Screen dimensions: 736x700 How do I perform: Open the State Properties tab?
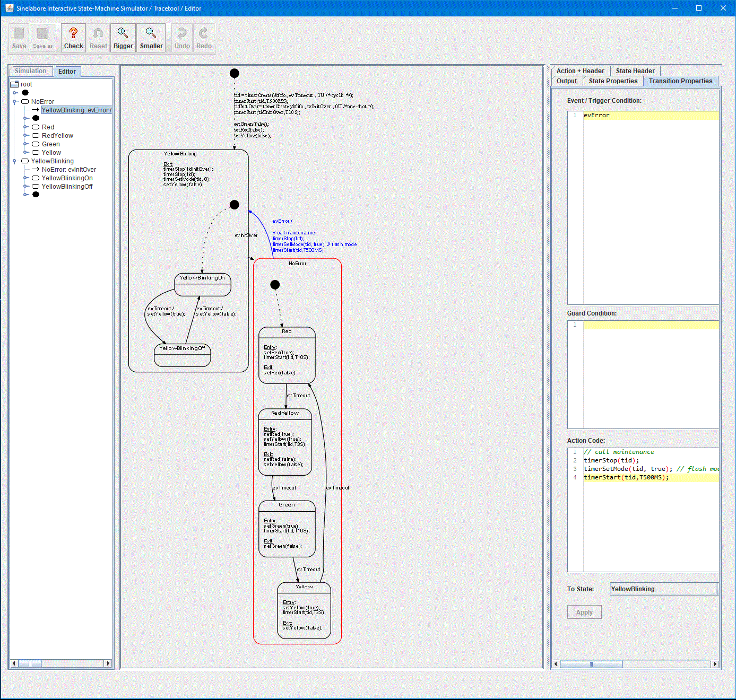[x=613, y=81]
